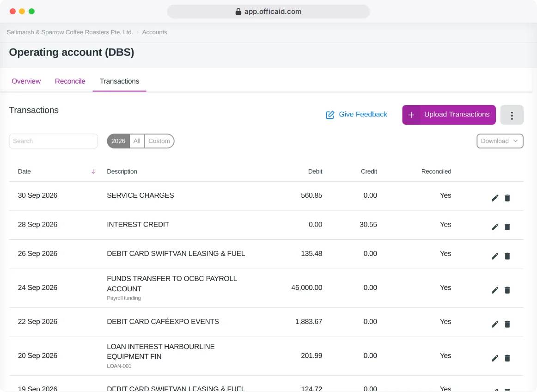This screenshot has height=392, width=537.
Task: Click the Give Feedback pencil icon
Action: (x=330, y=115)
